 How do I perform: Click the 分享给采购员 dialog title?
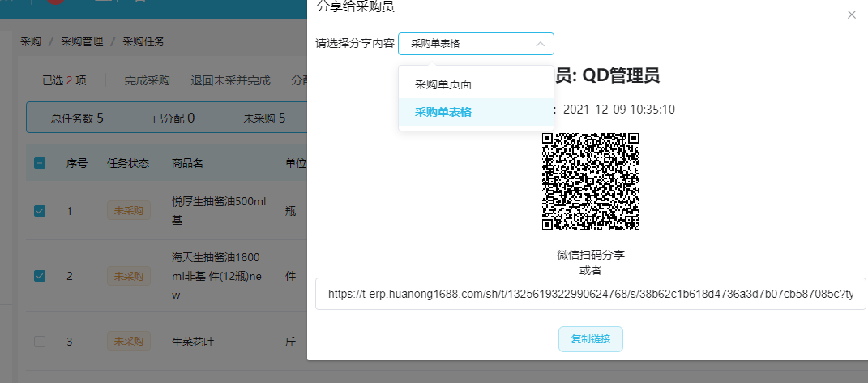[x=356, y=6]
